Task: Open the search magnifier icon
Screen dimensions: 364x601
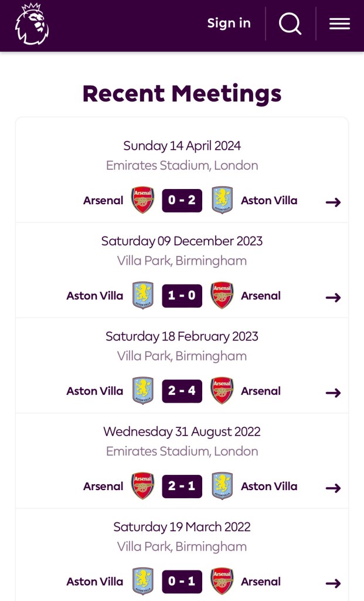Action: click(290, 24)
